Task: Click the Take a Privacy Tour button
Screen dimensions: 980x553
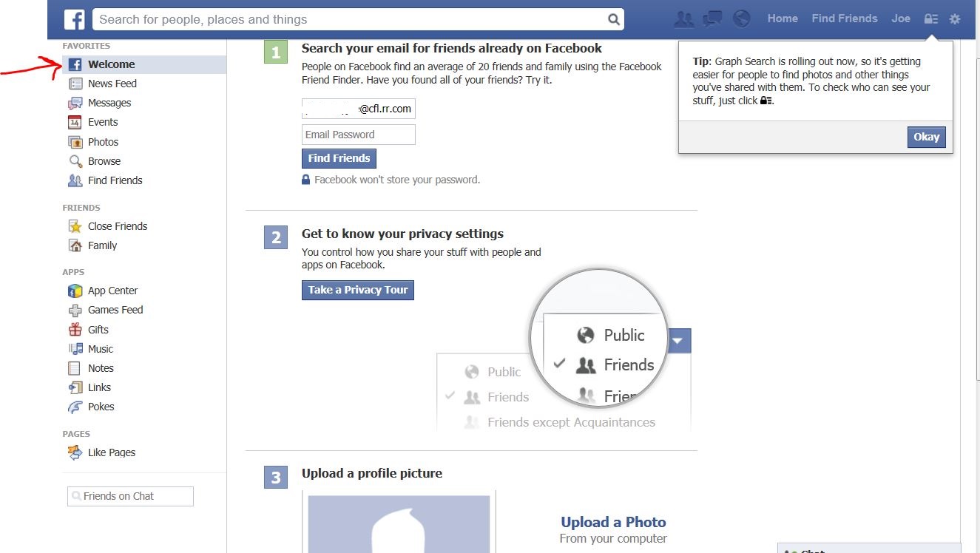Action: [x=358, y=290]
